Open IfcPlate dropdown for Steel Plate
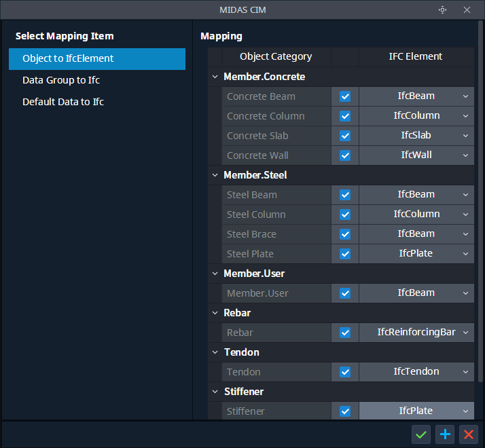Screen dimensions: 485x448 pyautogui.click(x=416, y=254)
